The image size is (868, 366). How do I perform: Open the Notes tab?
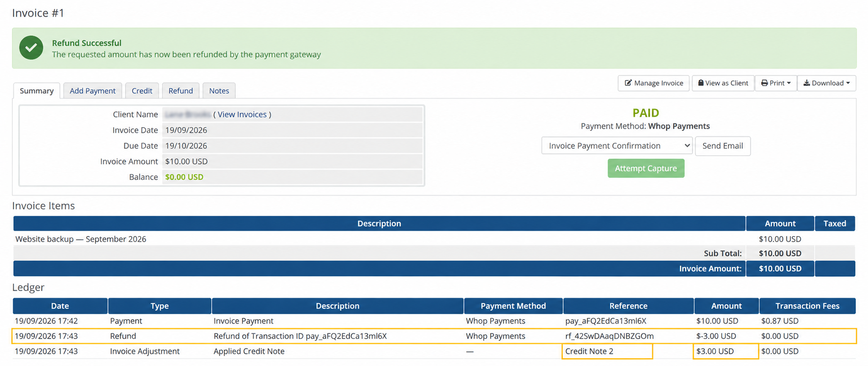(219, 91)
